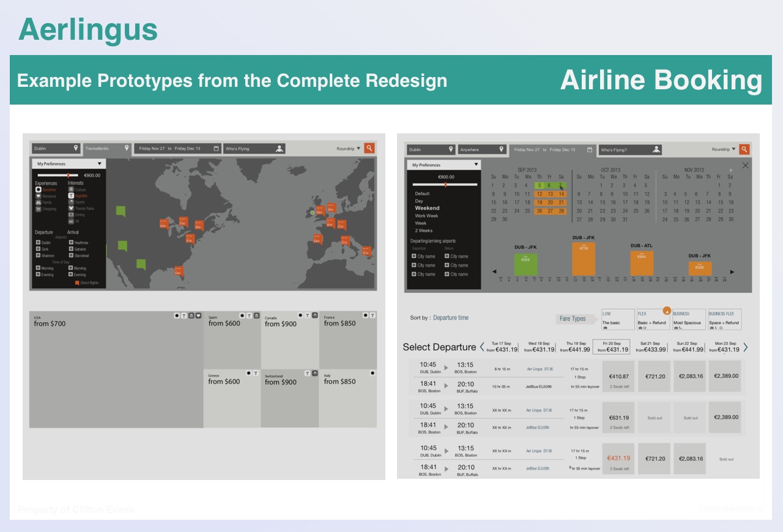
Task: Enable the Cork departure airport checkbox
Action: click(x=39, y=249)
